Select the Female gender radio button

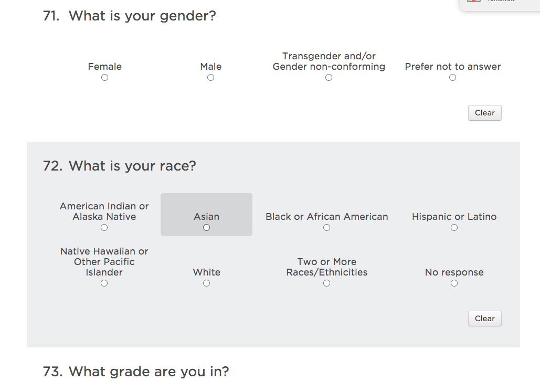click(104, 77)
